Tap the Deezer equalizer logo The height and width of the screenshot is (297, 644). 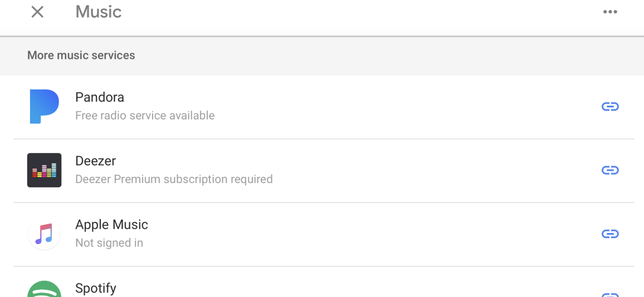45,170
